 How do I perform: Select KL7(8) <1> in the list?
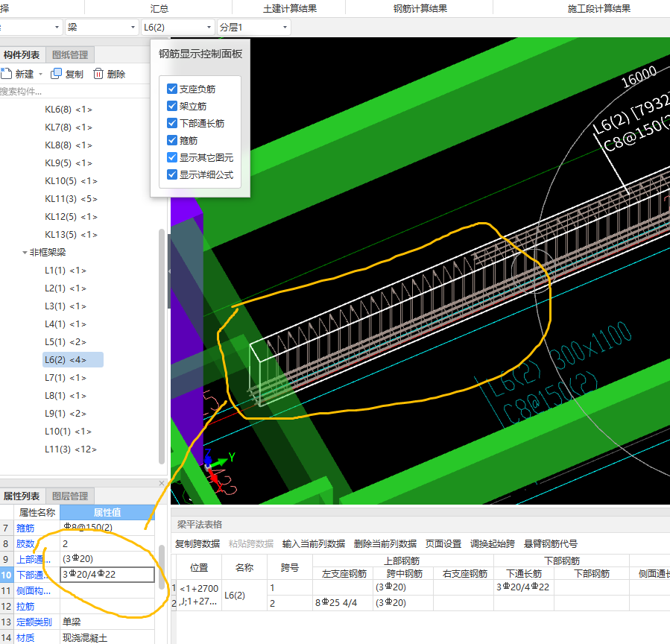click(69, 127)
